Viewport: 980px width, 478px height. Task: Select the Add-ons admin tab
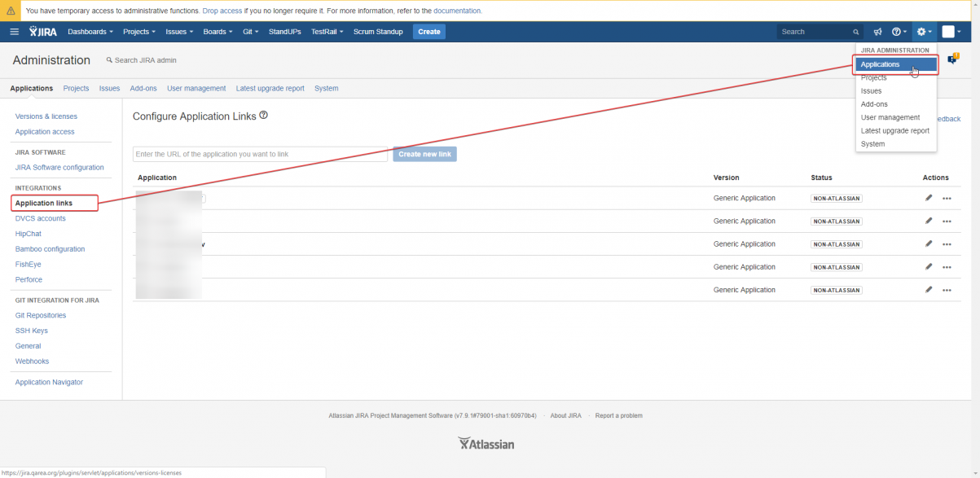pyautogui.click(x=143, y=88)
